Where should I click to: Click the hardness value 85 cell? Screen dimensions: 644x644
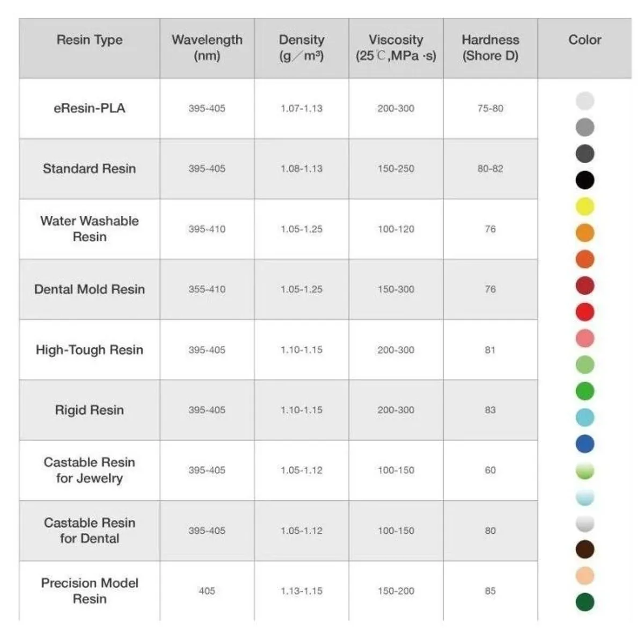[x=490, y=591]
